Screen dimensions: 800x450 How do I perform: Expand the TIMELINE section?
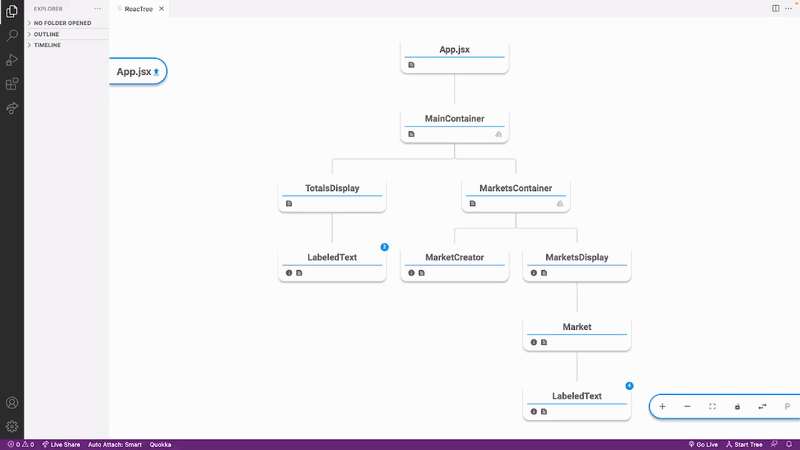(x=47, y=45)
